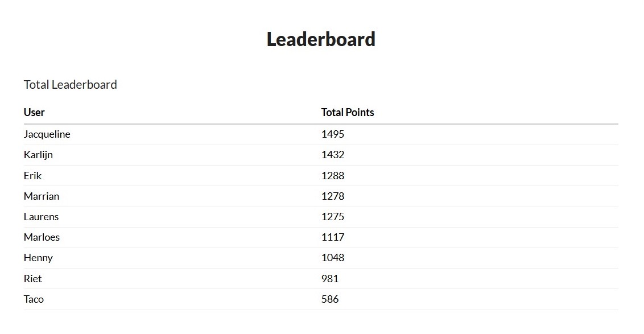Click the score 1495

pyautogui.click(x=333, y=134)
